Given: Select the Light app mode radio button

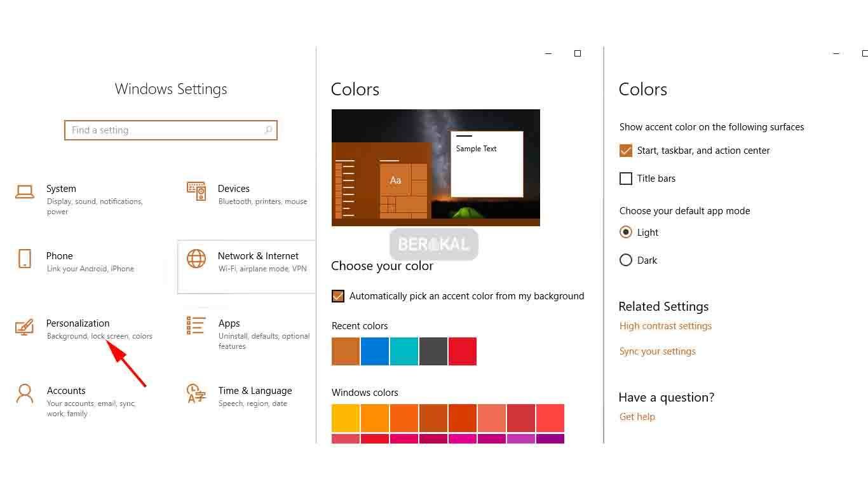Looking at the screenshot, I should [626, 232].
